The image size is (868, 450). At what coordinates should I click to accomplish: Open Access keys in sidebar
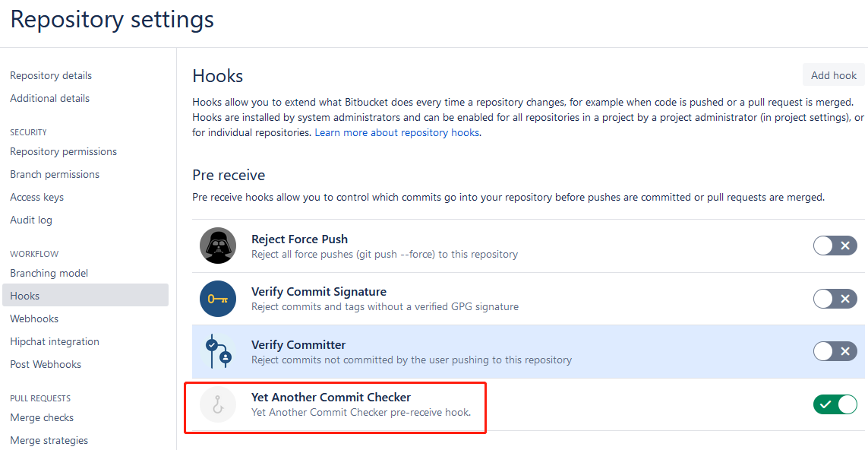point(36,197)
